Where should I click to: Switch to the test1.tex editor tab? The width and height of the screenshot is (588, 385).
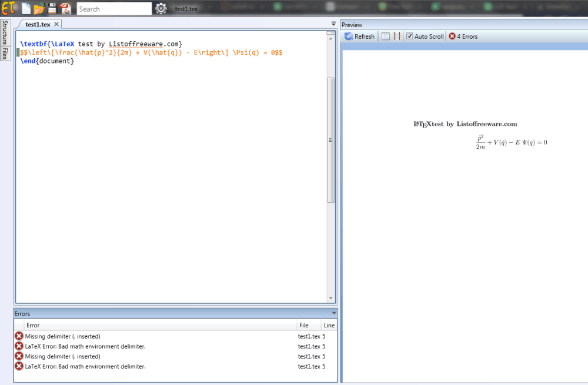click(38, 24)
